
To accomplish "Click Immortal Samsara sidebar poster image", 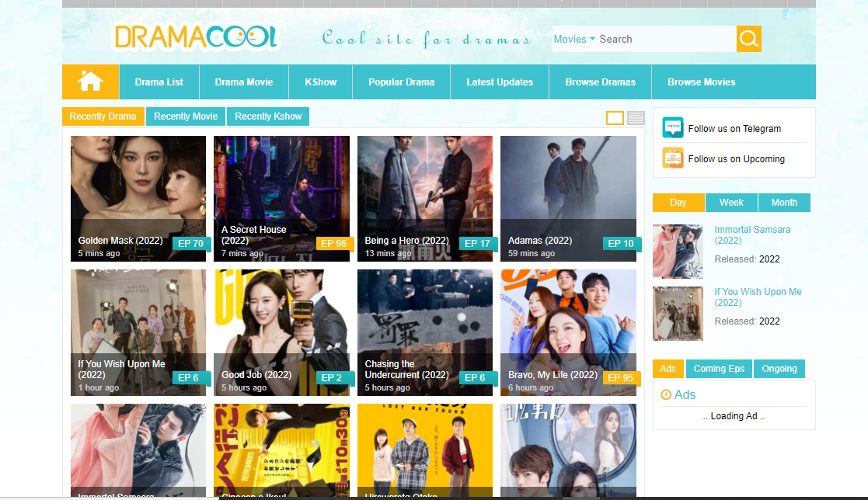I will tap(678, 251).
